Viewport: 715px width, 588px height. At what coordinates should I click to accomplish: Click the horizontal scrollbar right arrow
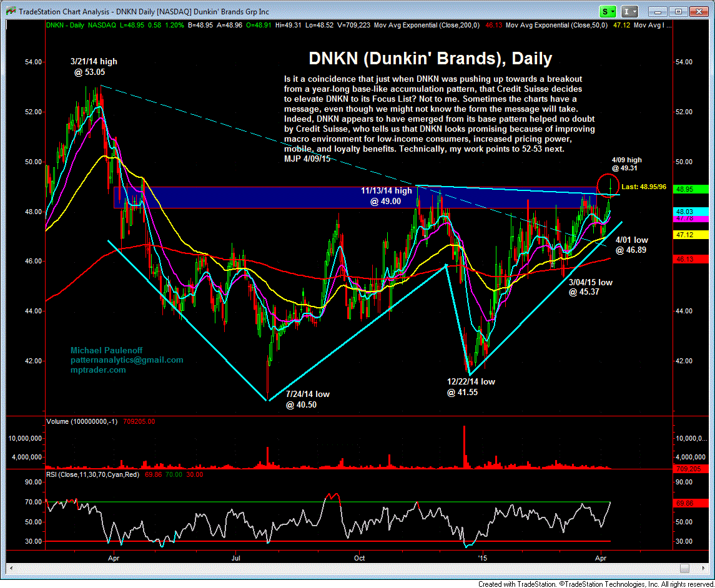[704, 568]
